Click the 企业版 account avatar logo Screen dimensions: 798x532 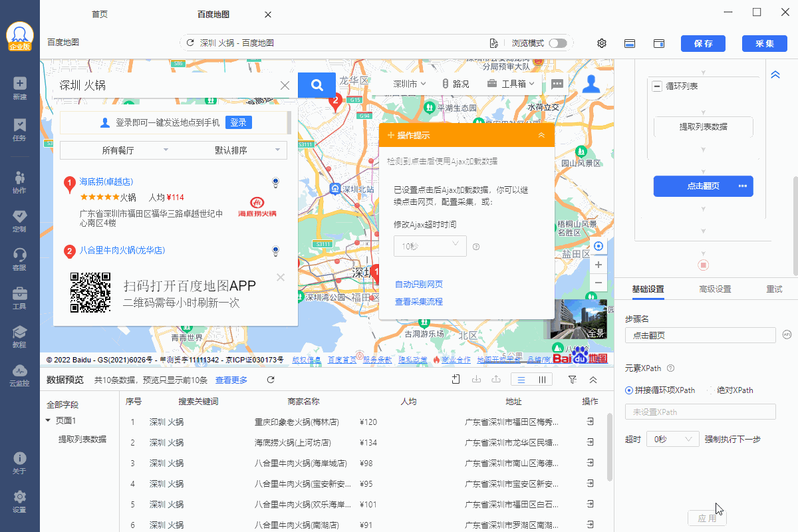point(20,37)
